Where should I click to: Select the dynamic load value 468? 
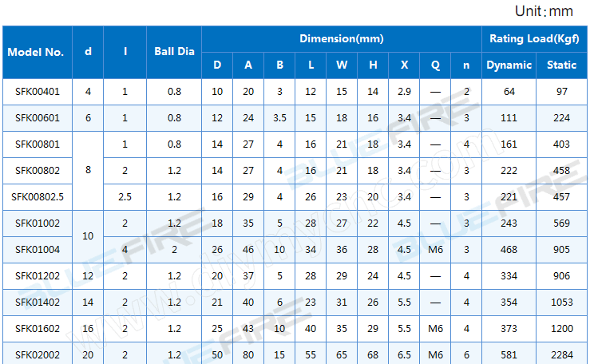click(509, 249)
